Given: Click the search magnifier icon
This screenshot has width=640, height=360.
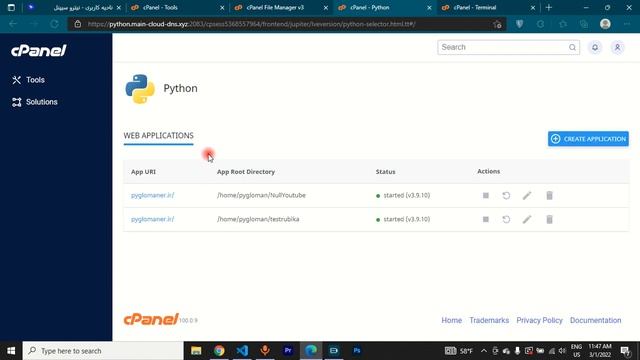Looking at the screenshot, I should pyautogui.click(x=572, y=47).
